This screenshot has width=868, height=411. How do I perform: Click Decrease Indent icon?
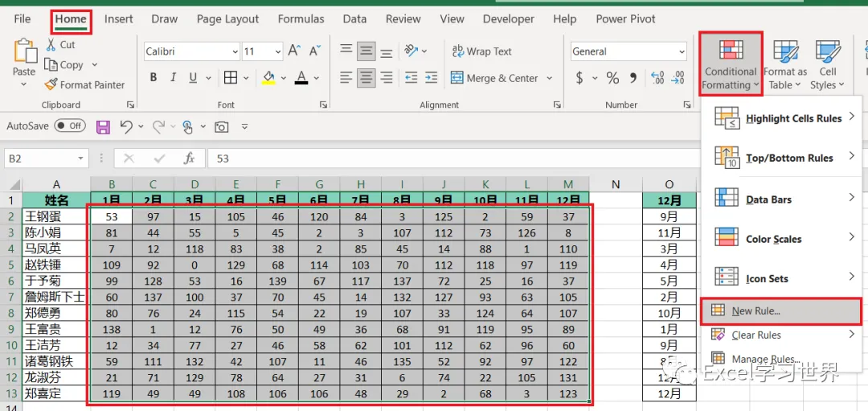pos(411,77)
